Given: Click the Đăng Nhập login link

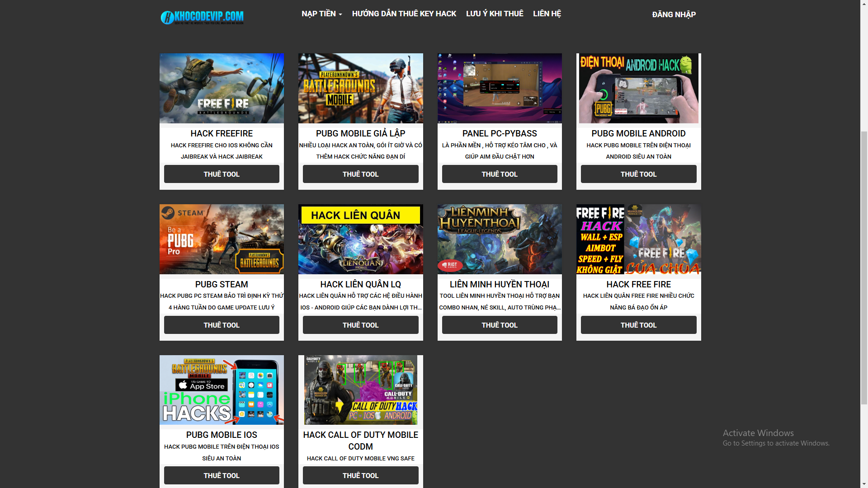Looking at the screenshot, I should point(674,14).
